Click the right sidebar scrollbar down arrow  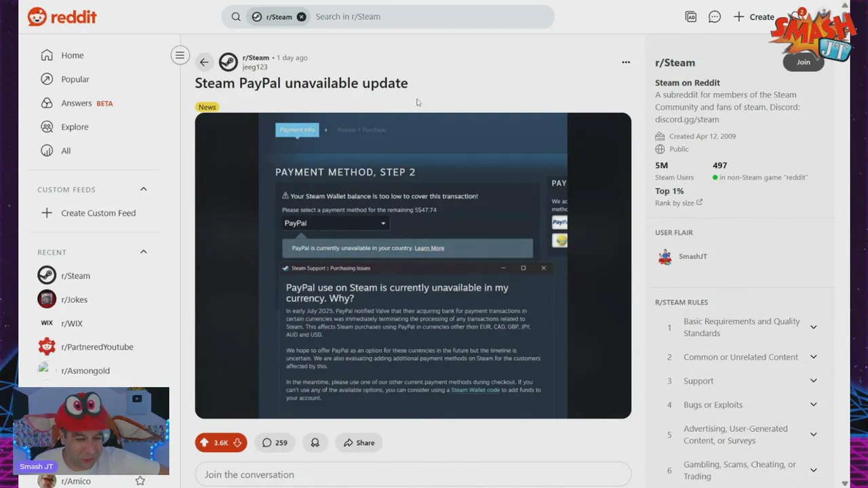click(x=844, y=483)
